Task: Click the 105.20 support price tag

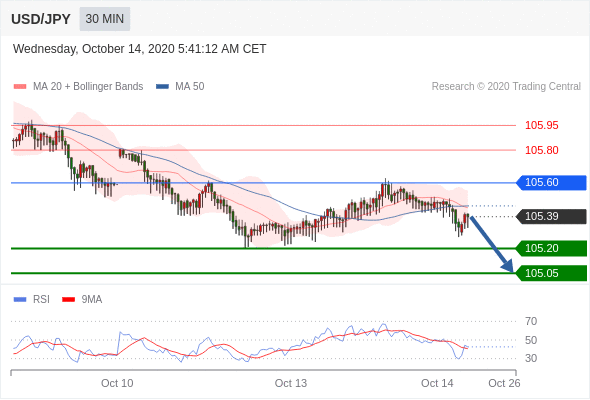Action: coord(552,248)
